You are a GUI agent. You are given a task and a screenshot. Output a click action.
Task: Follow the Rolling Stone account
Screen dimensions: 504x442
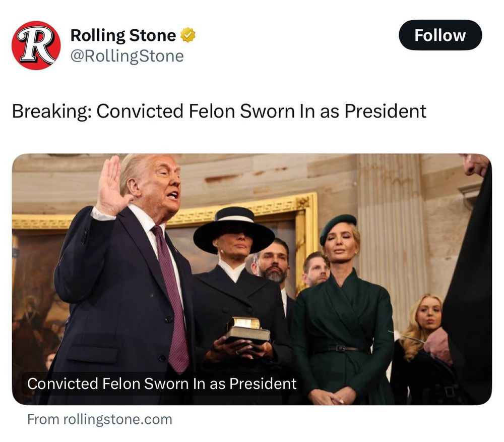pyautogui.click(x=440, y=35)
